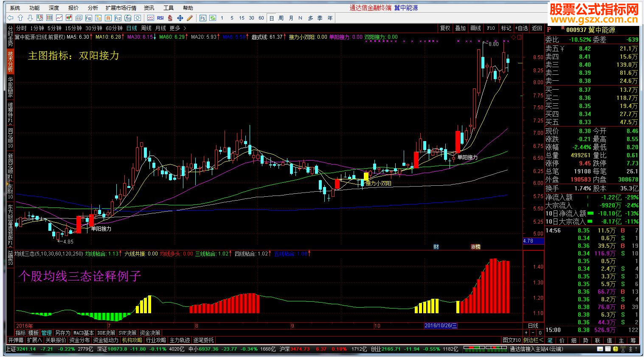Open the 报价 menu

click(x=73, y=8)
